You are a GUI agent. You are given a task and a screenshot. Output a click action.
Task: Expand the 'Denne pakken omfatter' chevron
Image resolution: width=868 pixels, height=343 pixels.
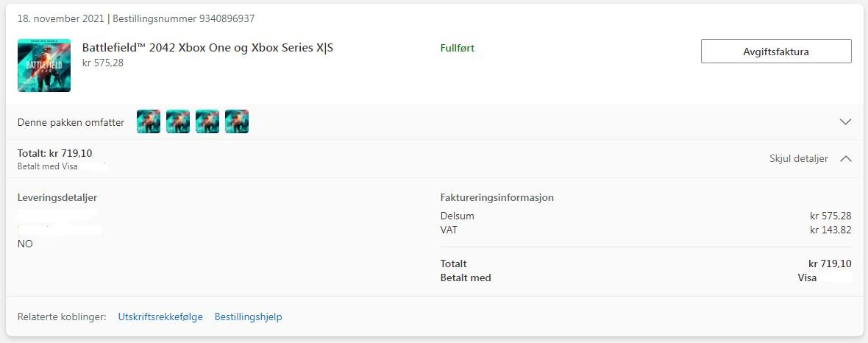pyautogui.click(x=845, y=122)
